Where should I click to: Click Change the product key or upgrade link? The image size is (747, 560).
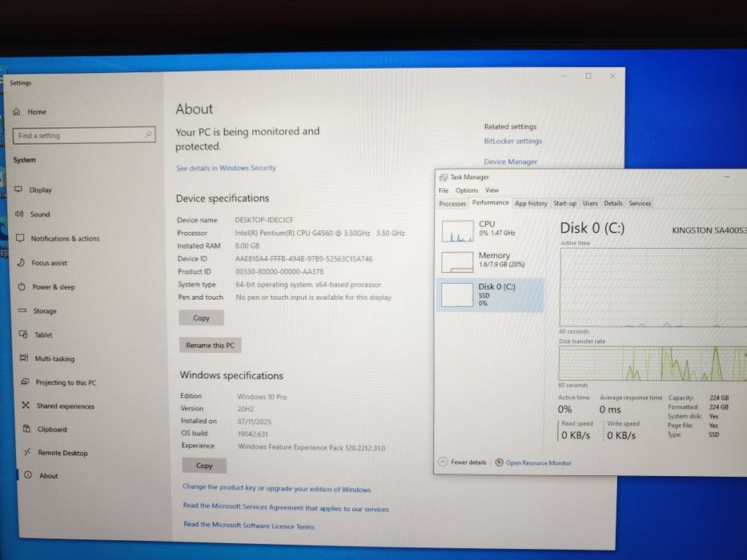pyautogui.click(x=276, y=488)
